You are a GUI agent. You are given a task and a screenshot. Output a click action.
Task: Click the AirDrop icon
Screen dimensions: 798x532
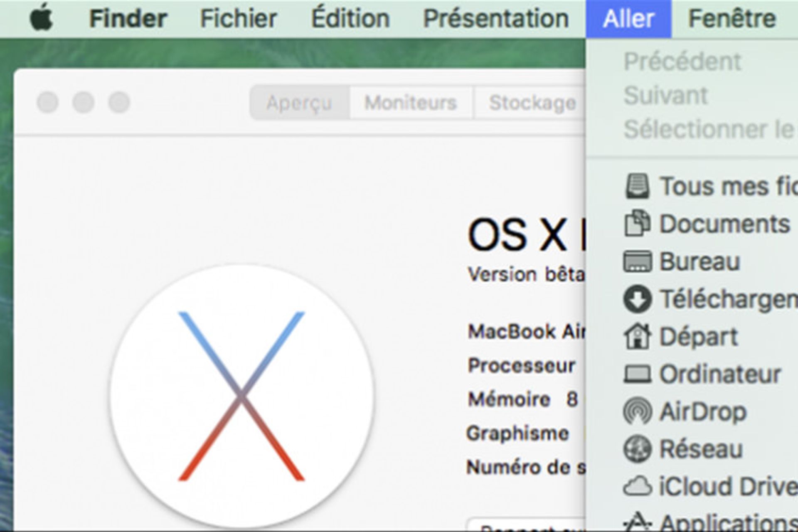coord(637,411)
